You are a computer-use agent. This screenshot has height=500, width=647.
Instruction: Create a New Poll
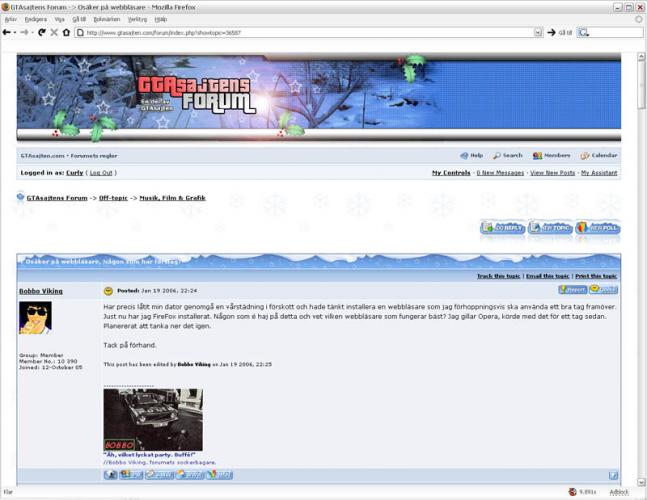pos(598,228)
